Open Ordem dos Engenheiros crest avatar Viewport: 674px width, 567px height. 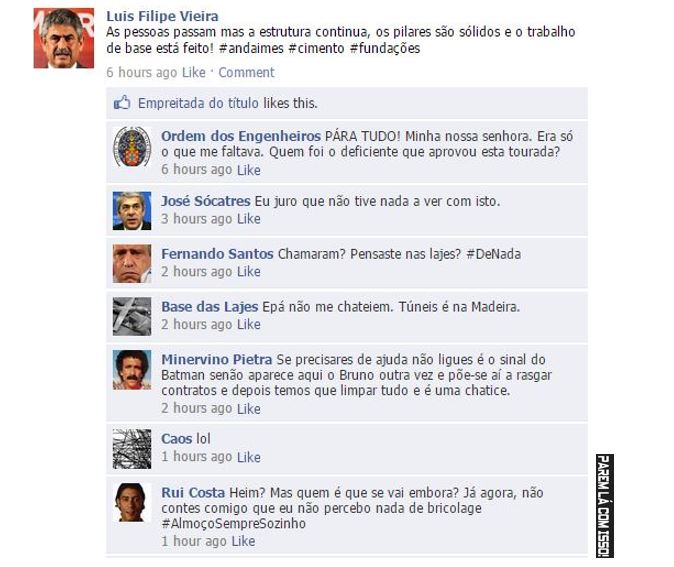point(132,147)
